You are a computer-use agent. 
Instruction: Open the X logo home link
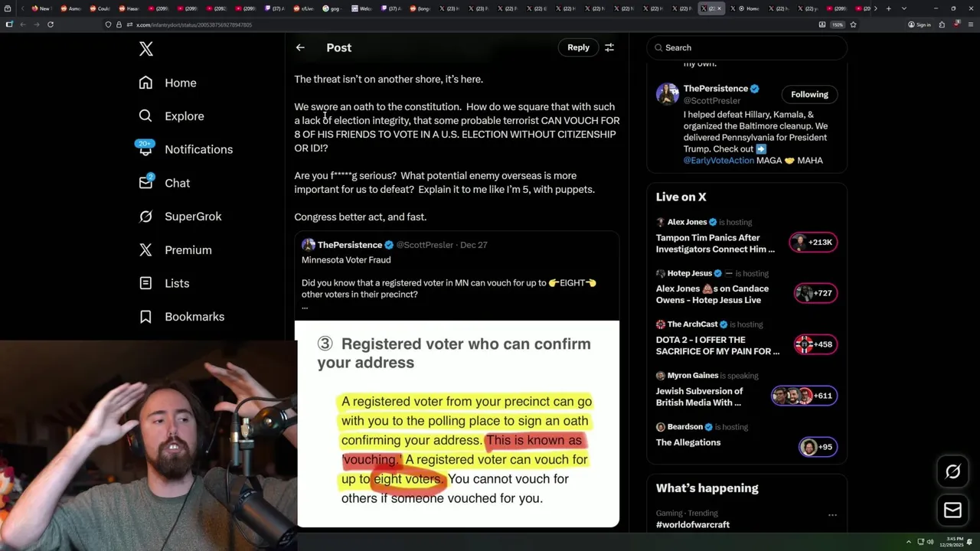(146, 50)
